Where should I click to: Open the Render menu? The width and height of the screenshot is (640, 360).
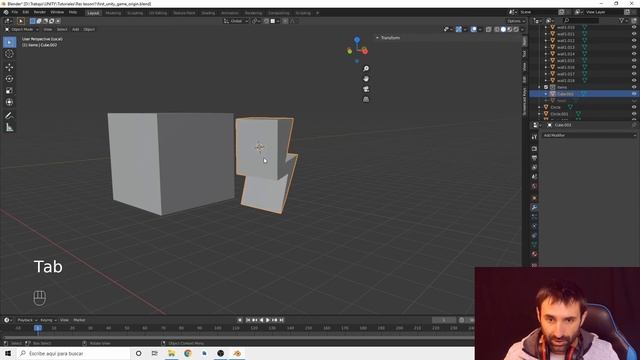coord(40,13)
